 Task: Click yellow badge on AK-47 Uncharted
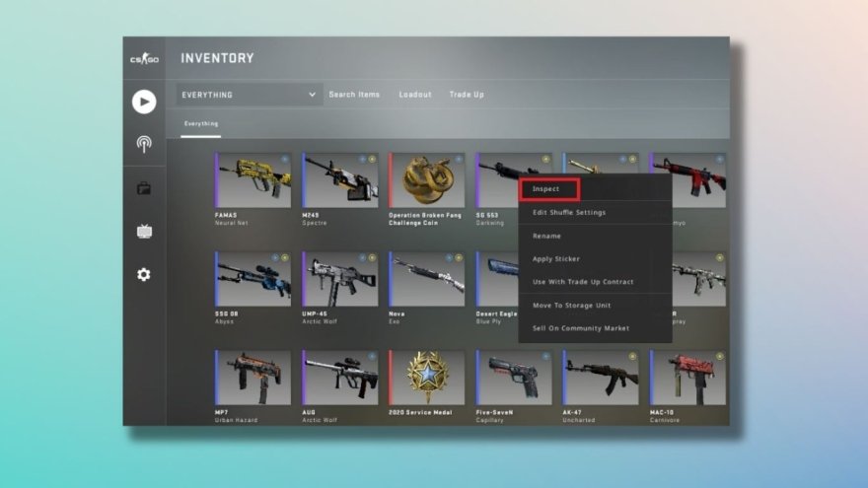click(632, 357)
